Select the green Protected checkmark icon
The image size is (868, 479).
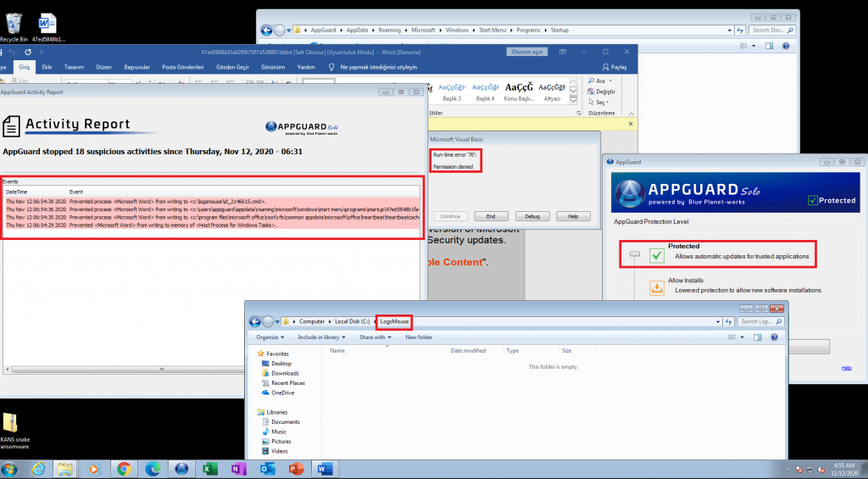656,255
